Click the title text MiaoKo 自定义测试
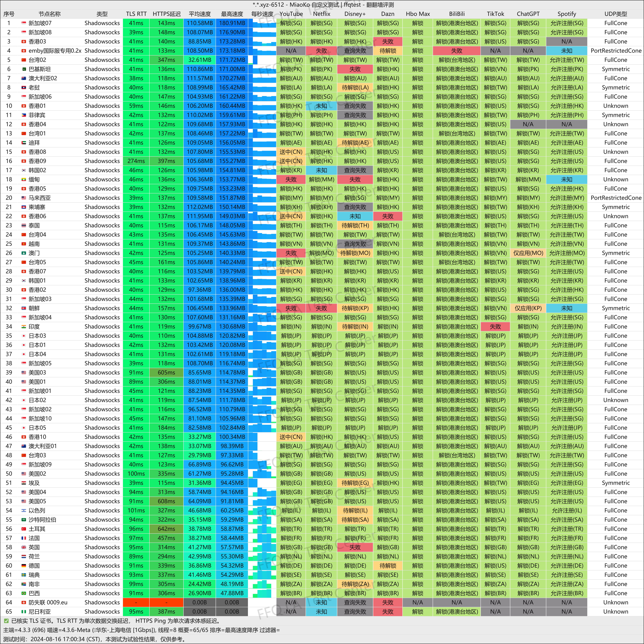644x644 pixels. pos(314,5)
